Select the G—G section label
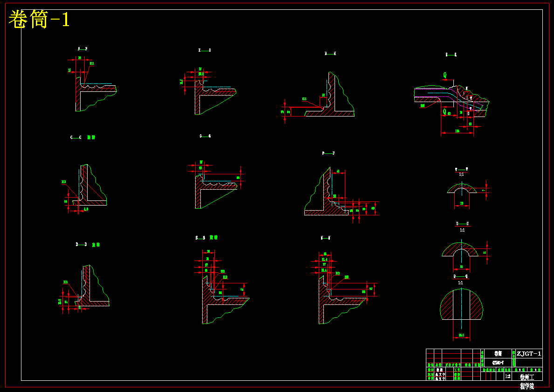 pos(205,136)
